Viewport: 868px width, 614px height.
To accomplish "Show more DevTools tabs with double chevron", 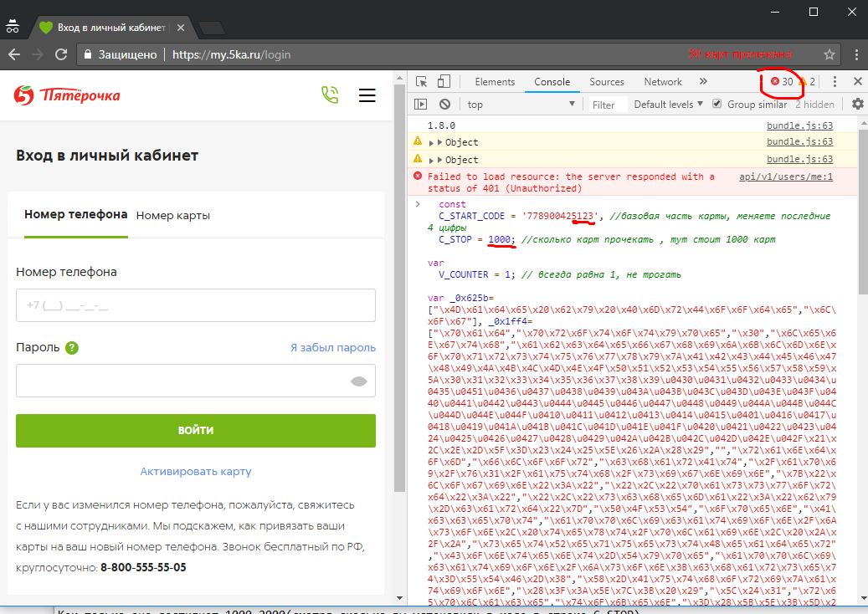I will point(703,81).
